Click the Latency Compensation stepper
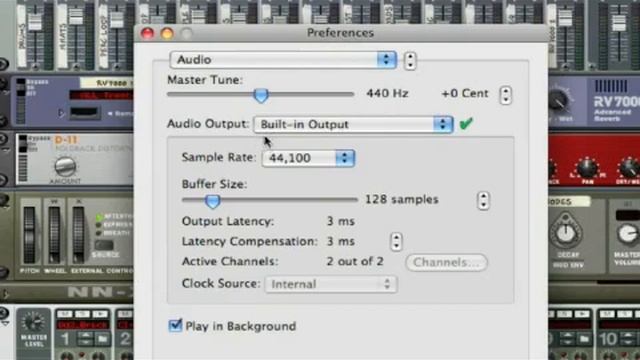 [x=396, y=242]
